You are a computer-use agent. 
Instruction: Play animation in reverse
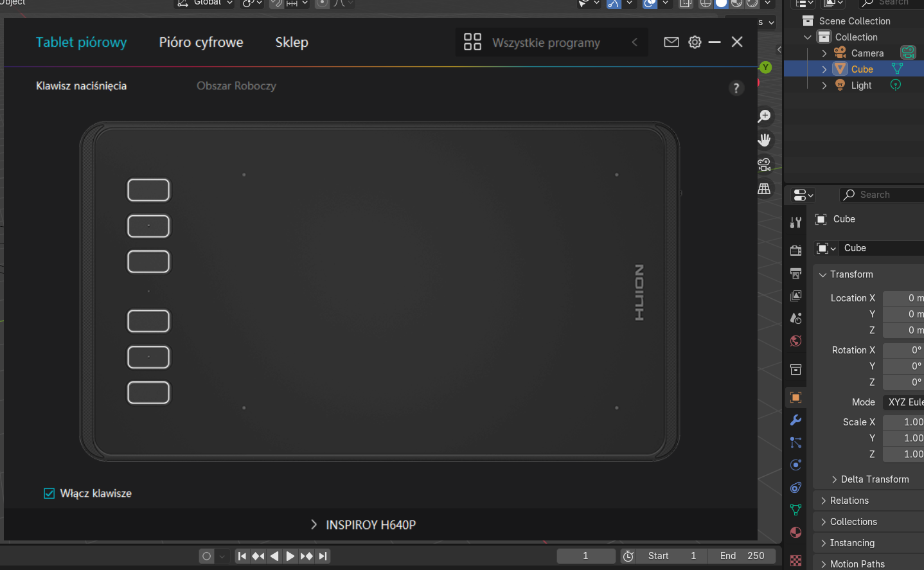[x=274, y=557]
